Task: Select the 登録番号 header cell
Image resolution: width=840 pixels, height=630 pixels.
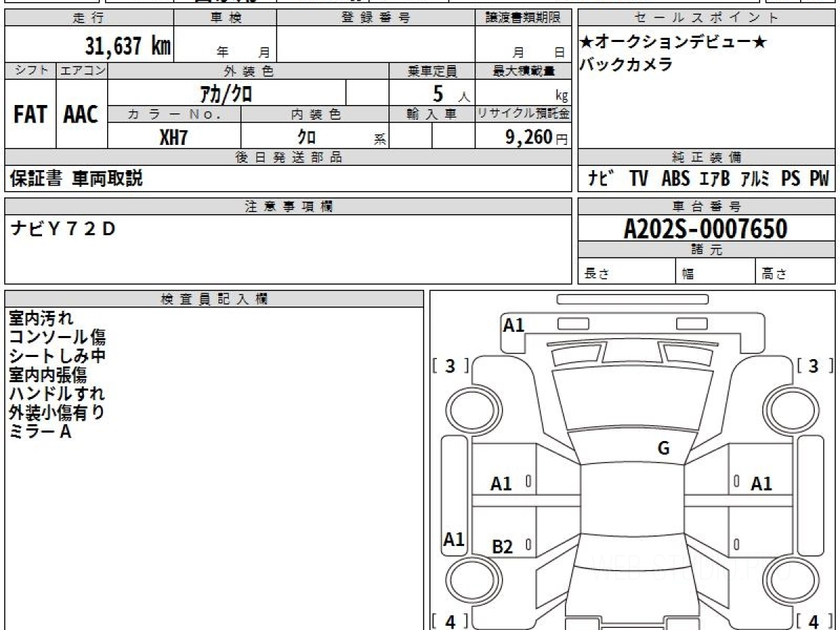Action: pyautogui.click(x=375, y=18)
